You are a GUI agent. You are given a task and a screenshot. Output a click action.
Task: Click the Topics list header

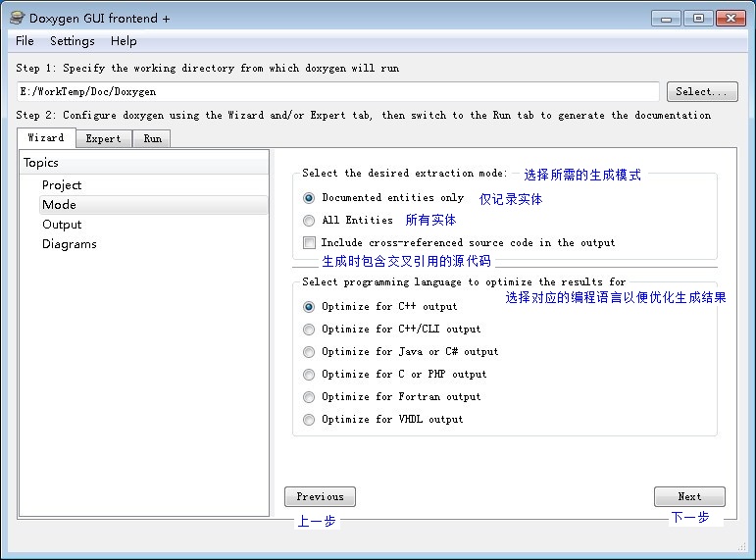pos(144,163)
